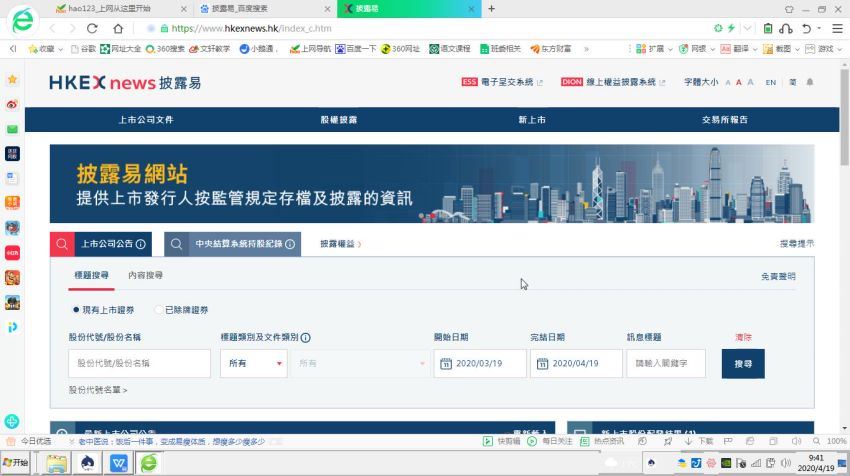Expand the 披露權益 link chevron
Screen dimensions: 850x476
(x=359, y=245)
